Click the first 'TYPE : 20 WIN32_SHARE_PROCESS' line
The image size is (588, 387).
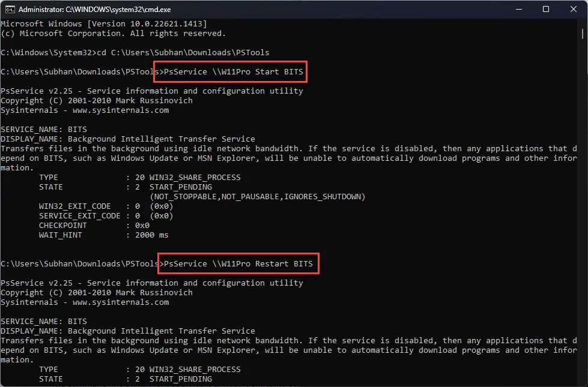(x=140, y=177)
